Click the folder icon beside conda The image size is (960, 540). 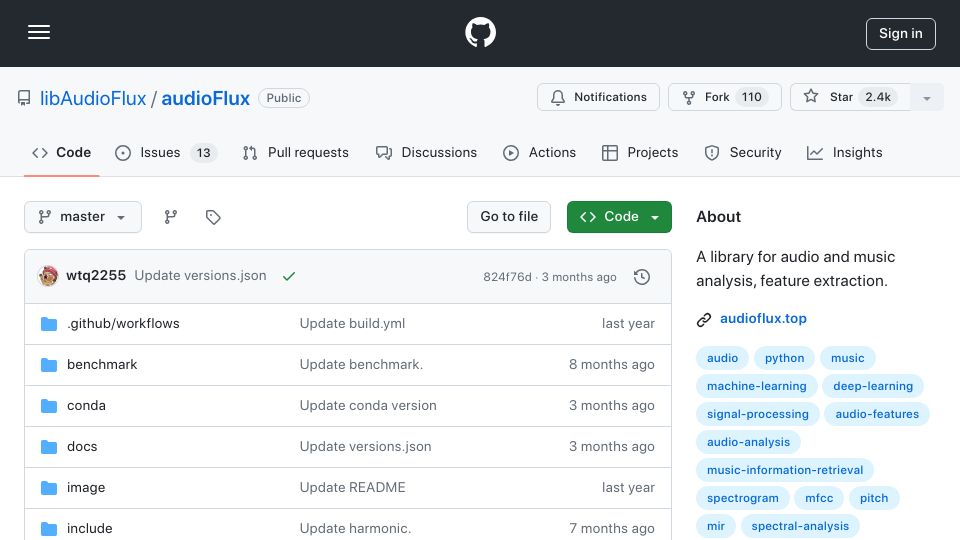(49, 406)
